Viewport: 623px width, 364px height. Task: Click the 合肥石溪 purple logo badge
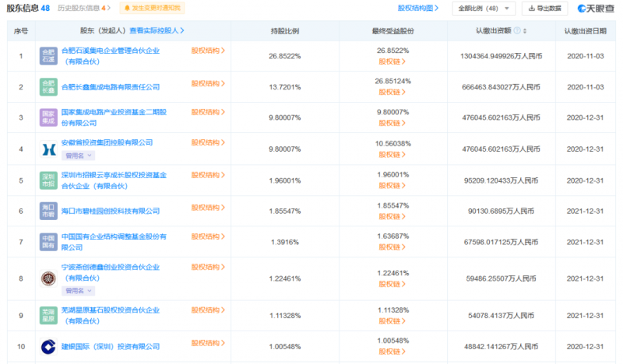(x=48, y=55)
